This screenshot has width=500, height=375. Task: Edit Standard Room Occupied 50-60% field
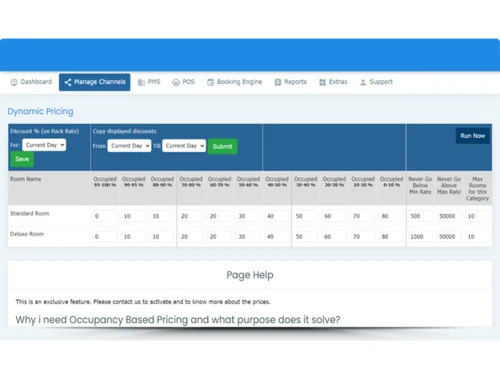click(x=248, y=216)
